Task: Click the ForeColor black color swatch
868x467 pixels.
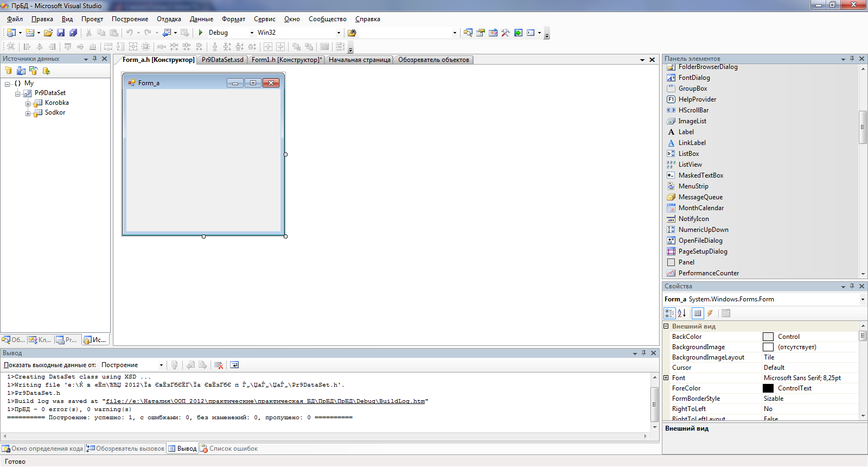Action: click(x=768, y=388)
